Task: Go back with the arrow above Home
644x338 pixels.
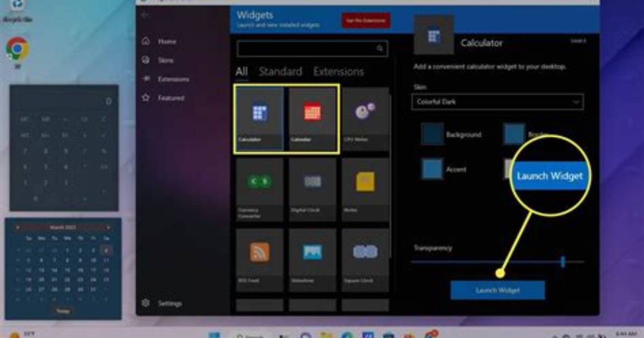Action: (x=145, y=15)
